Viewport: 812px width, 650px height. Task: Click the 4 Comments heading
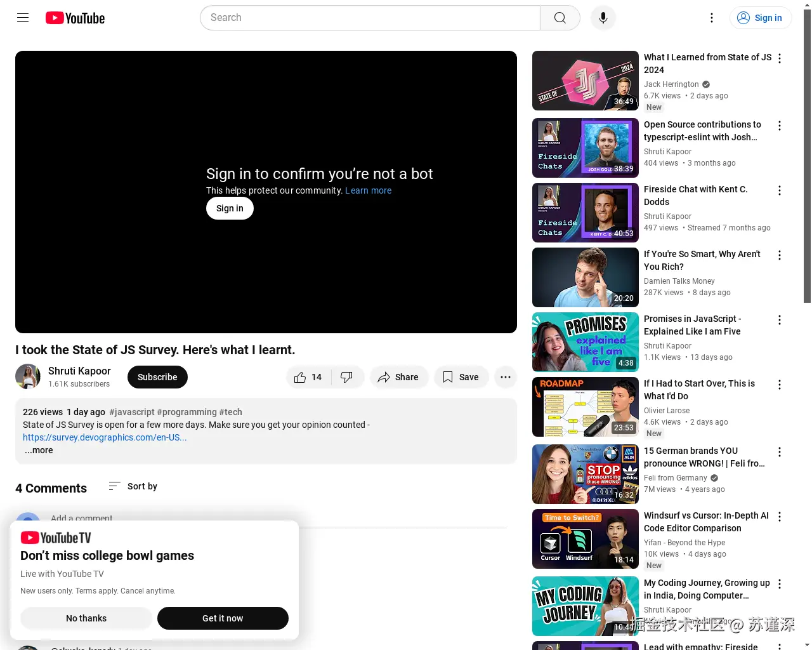[x=51, y=488]
